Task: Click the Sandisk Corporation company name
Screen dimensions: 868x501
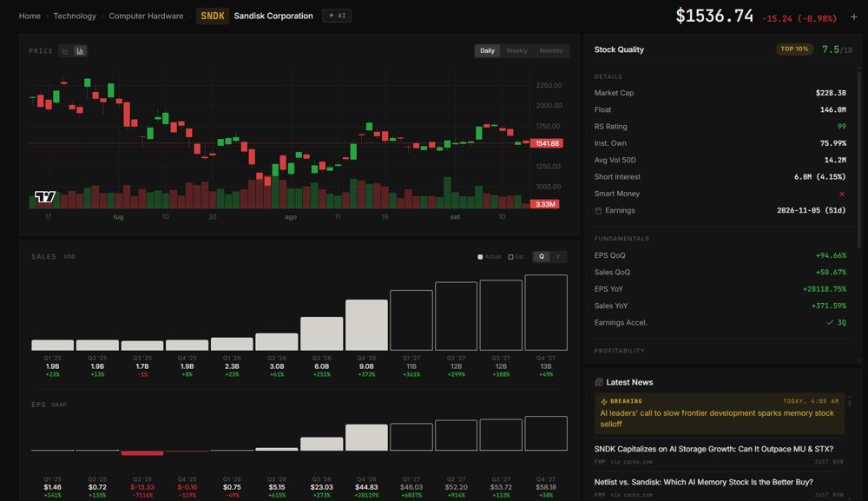Action: tap(273, 16)
